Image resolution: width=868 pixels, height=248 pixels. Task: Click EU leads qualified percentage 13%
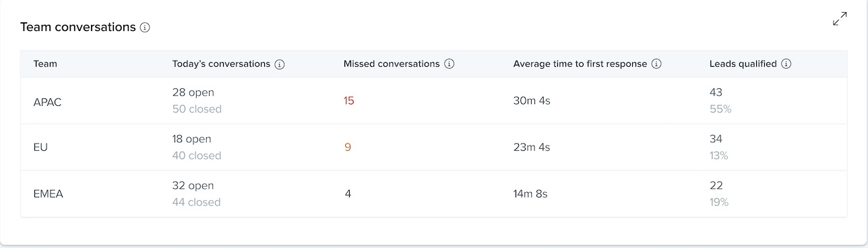click(x=718, y=156)
